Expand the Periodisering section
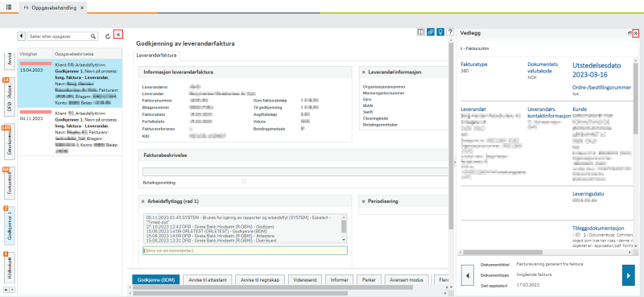Viewport: 644px width, 297px height. (364, 201)
